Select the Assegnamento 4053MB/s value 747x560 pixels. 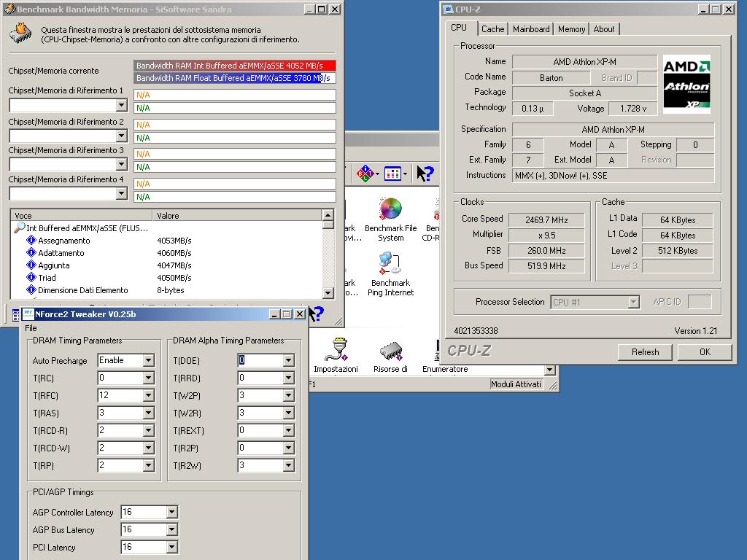click(x=174, y=241)
